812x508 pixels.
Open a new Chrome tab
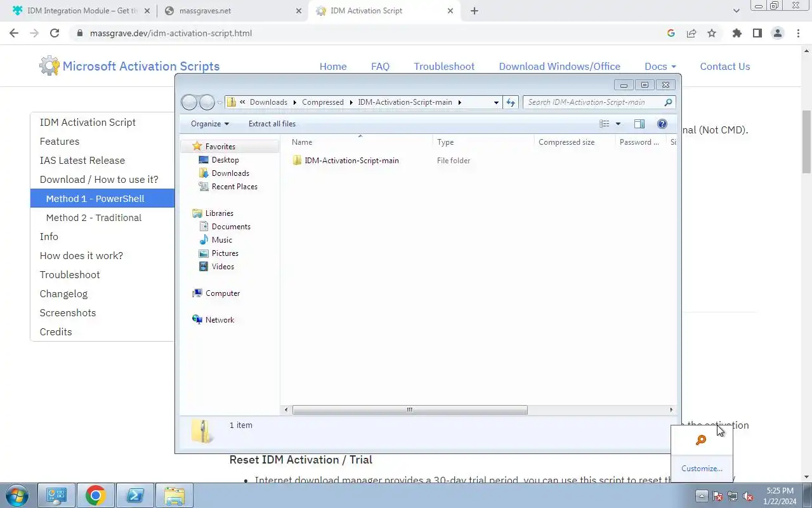(475, 11)
